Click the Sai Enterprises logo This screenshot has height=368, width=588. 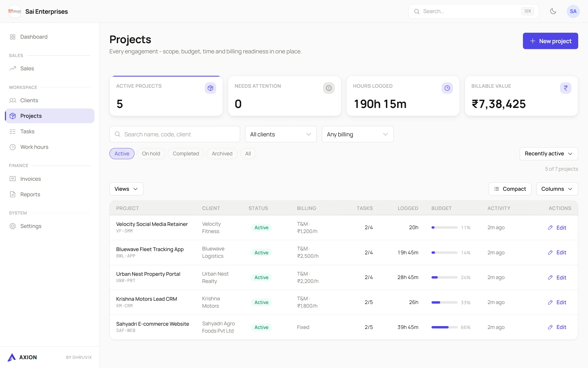(14, 11)
